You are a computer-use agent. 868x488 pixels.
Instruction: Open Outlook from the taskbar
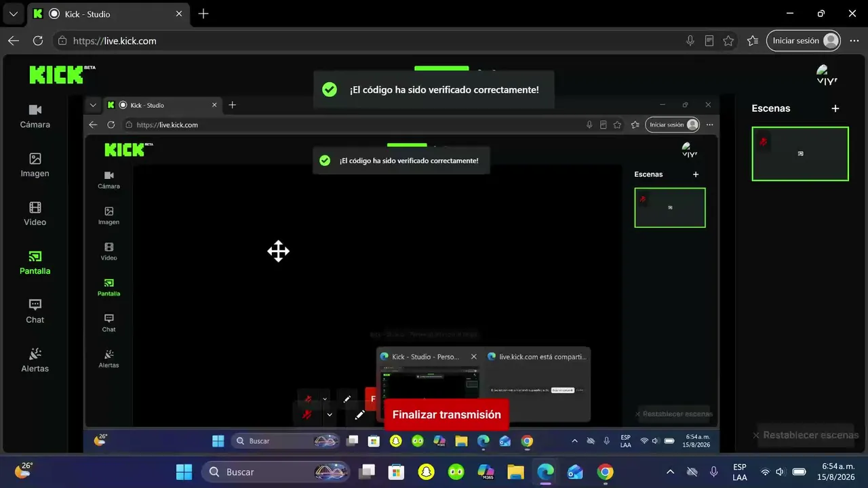pos(575,472)
